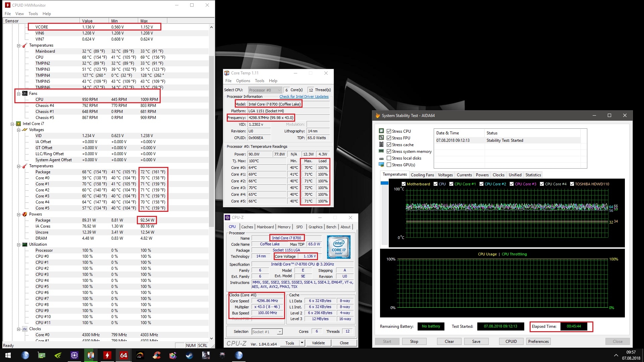
Task: Open the Options menu in Core Temp
Action: point(243,81)
